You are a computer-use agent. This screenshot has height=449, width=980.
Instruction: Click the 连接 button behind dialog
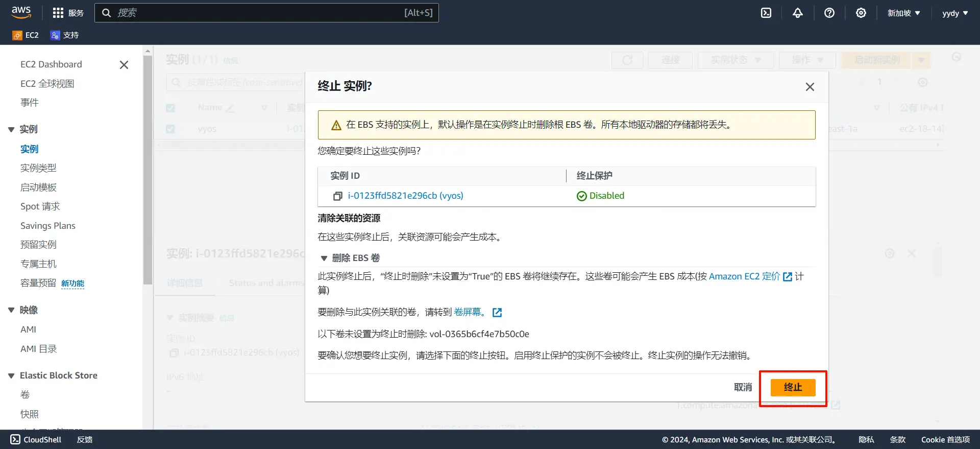coord(670,60)
